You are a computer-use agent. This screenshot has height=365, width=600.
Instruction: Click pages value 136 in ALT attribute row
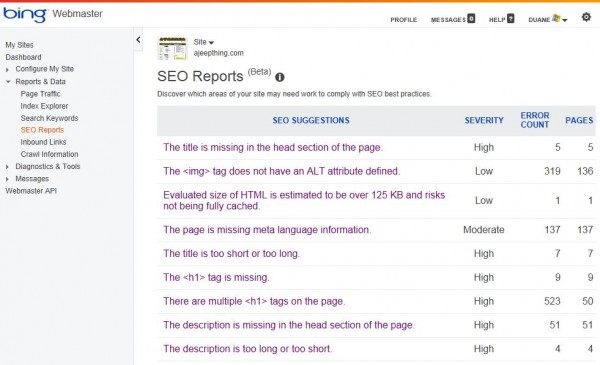[x=585, y=171]
